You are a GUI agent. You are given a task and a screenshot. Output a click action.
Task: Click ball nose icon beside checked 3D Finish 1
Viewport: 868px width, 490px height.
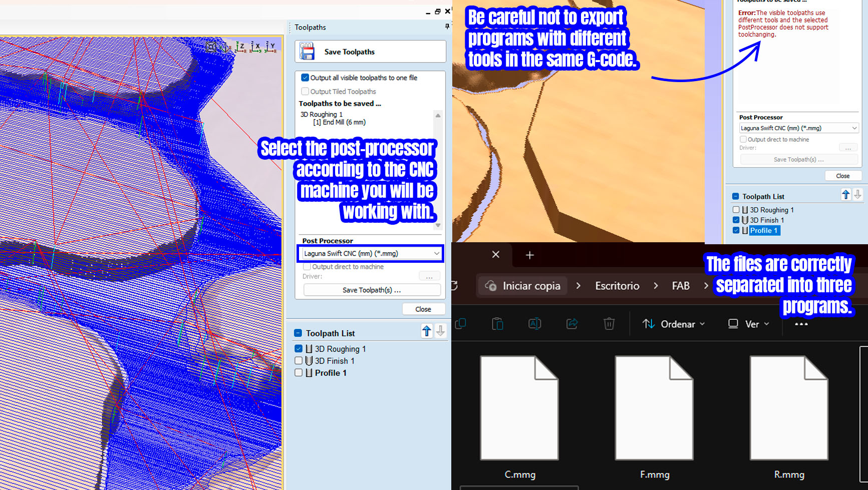745,220
